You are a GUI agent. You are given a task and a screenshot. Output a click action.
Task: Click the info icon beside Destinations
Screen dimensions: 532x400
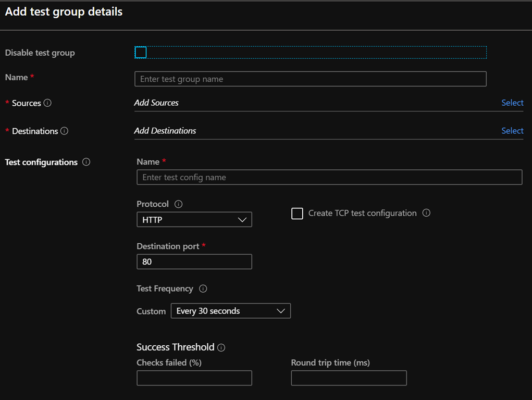[x=65, y=131]
